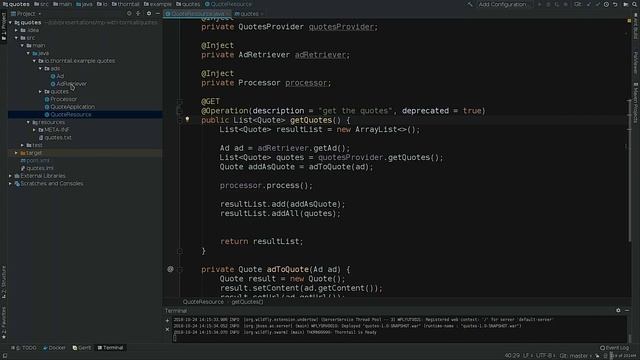Expand External Libraries node
The height and width of the screenshot is (360, 640).
click(11, 176)
